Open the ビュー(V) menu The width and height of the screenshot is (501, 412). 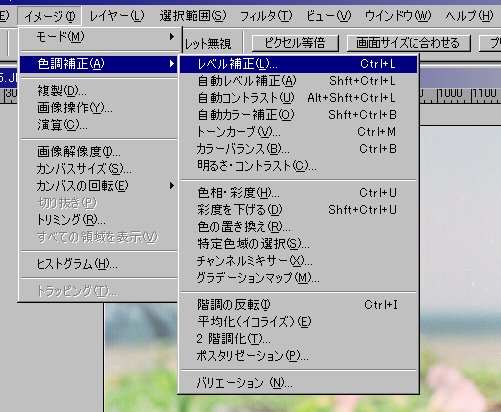(328, 16)
